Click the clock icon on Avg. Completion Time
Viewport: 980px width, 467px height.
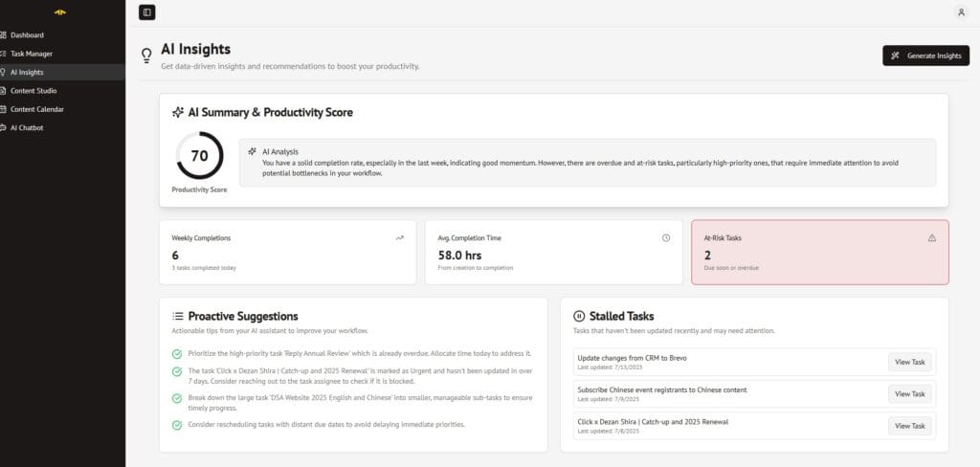click(666, 238)
